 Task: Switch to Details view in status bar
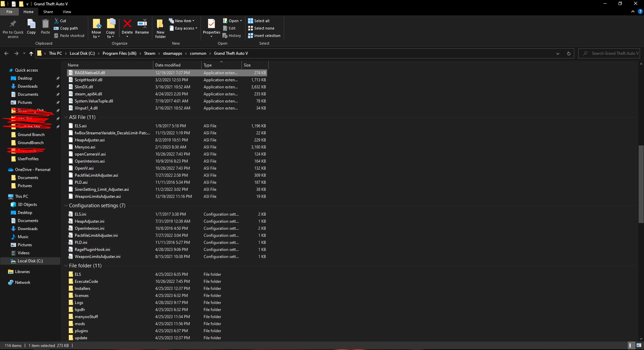(x=631, y=345)
